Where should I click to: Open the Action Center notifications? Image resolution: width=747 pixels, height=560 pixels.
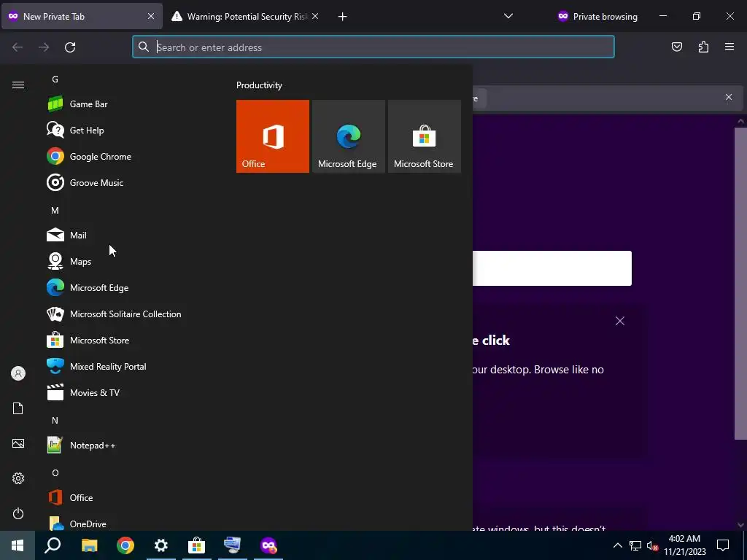point(723,545)
